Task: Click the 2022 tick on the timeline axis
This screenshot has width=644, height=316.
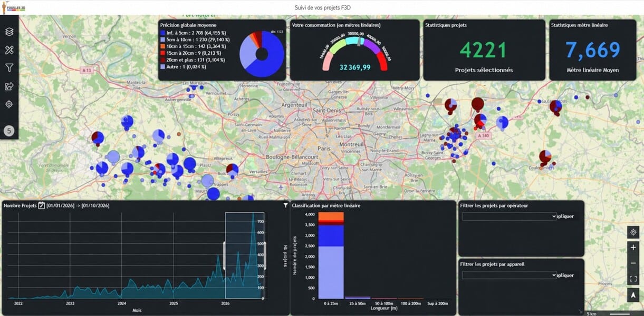Action: 18,303
